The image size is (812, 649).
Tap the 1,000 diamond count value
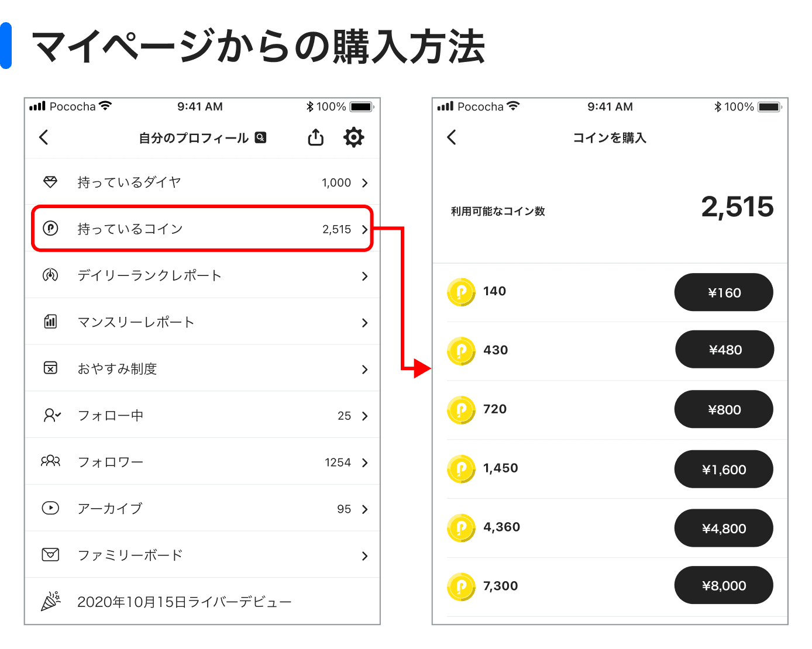(336, 183)
